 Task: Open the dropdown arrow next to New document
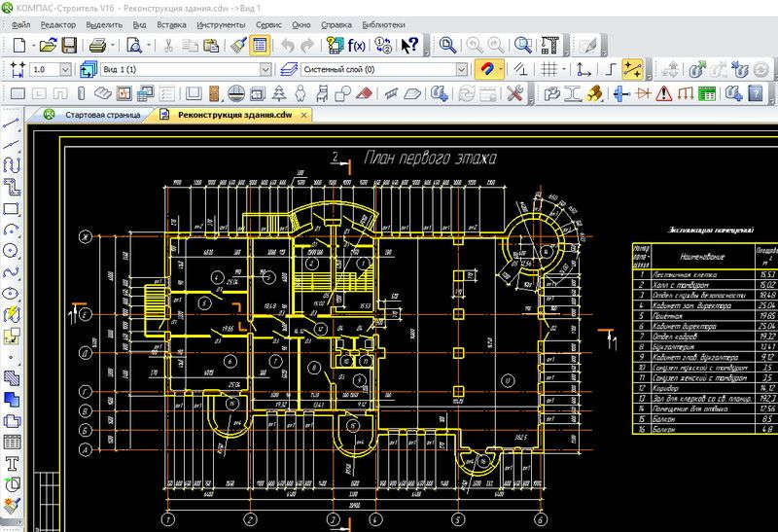pyautogui.click(x=33, y=46)
